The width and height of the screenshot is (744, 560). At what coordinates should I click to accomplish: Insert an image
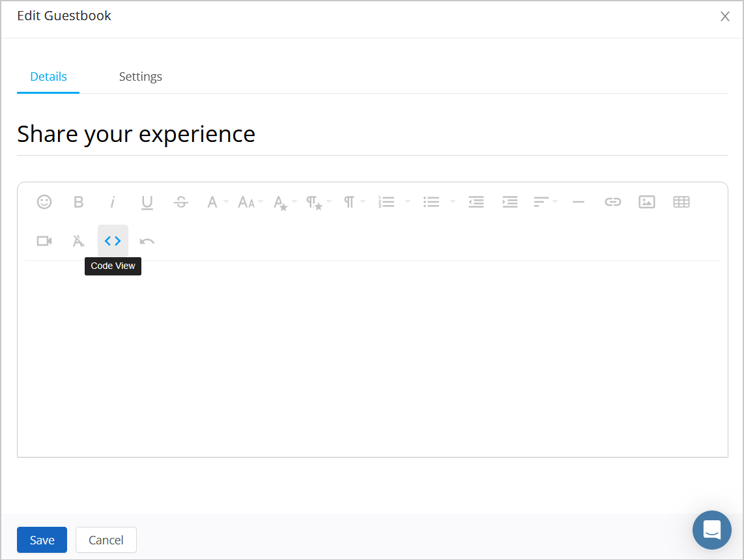[647, 202]
